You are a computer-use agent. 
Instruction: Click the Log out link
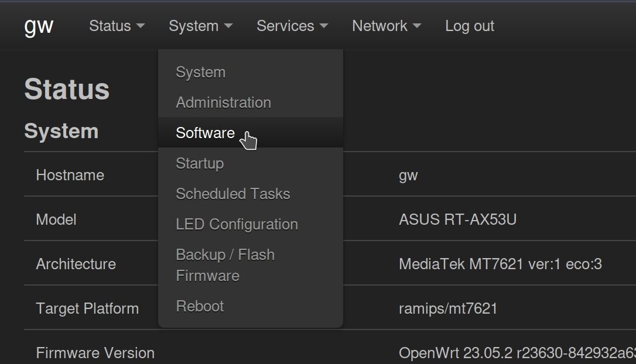(x=469, y=26)
